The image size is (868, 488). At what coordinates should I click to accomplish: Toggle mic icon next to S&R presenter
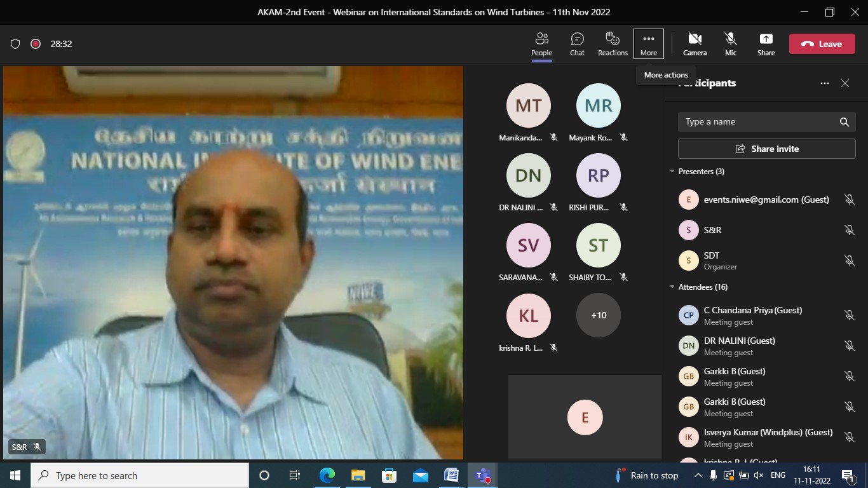[849, 230]
